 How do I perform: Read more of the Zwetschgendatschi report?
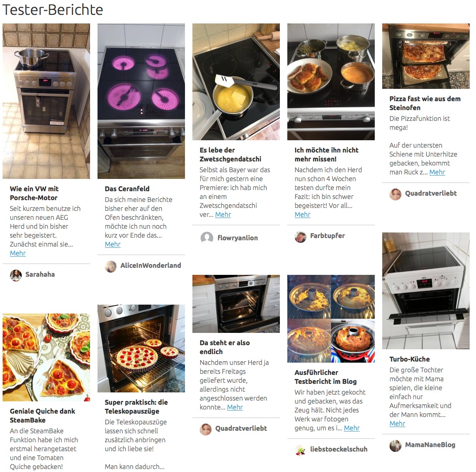[223, 215]
